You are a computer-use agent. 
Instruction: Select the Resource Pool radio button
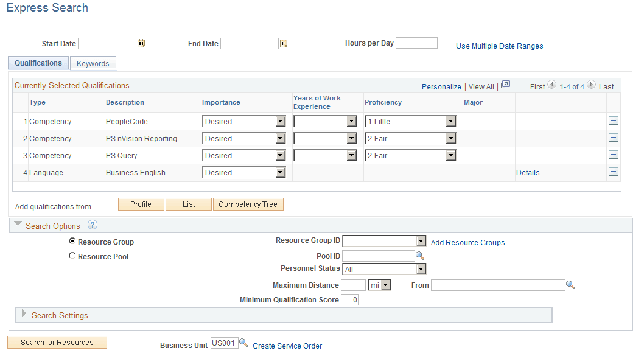(72, 255)
